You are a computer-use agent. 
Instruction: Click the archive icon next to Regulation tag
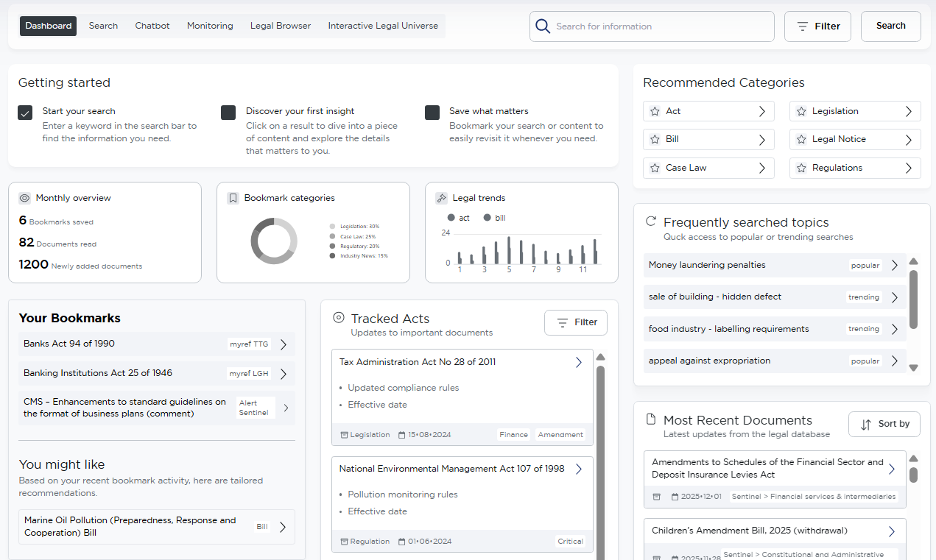pyautogui.click(x=344, y=542)
